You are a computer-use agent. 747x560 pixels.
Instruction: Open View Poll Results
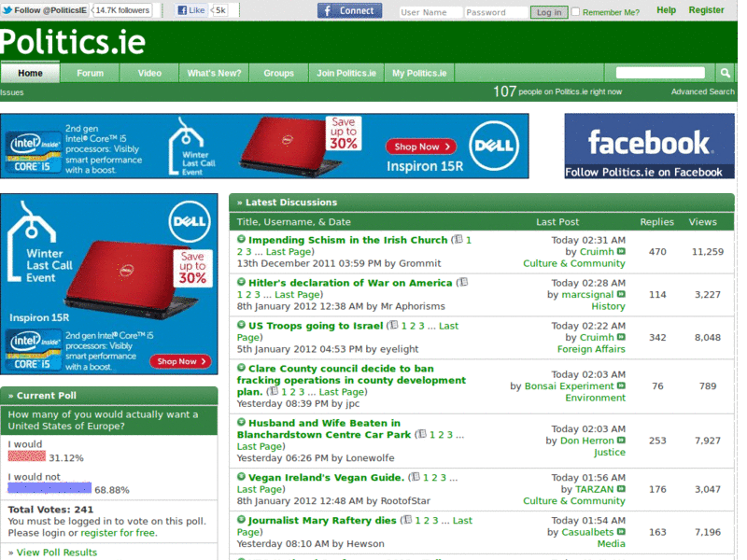coord(57,553)
